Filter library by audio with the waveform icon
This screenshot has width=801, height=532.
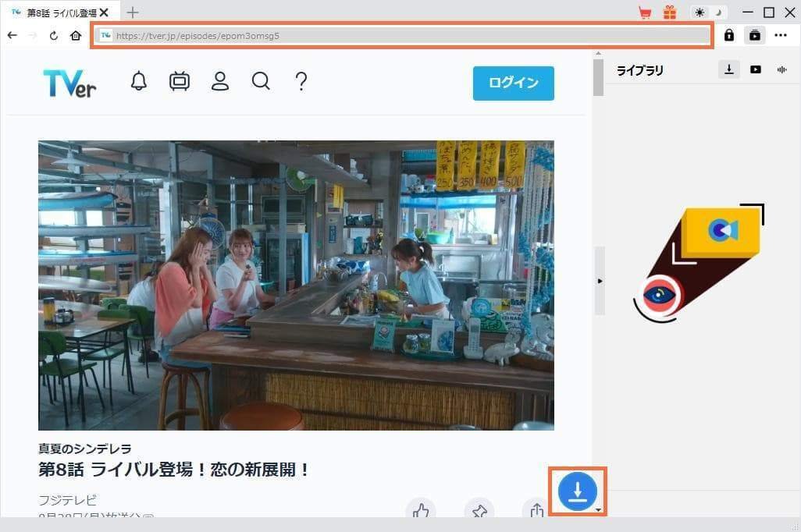[x=781, y=69]
